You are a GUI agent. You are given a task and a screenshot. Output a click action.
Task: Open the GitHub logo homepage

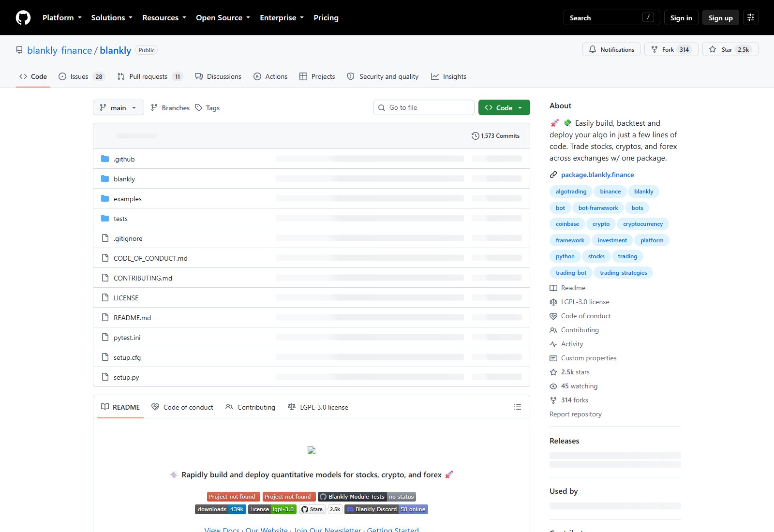tap(23, 18)
